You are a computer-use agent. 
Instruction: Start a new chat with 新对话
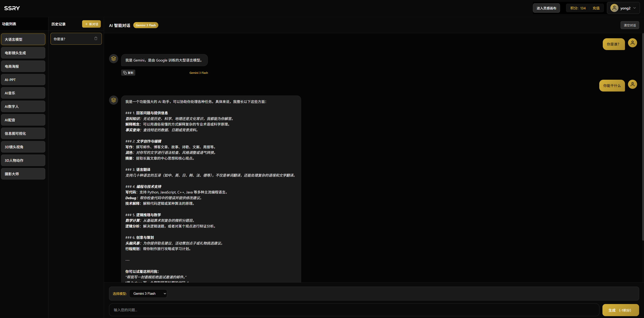pyautogui.click(x=91, y=24)
